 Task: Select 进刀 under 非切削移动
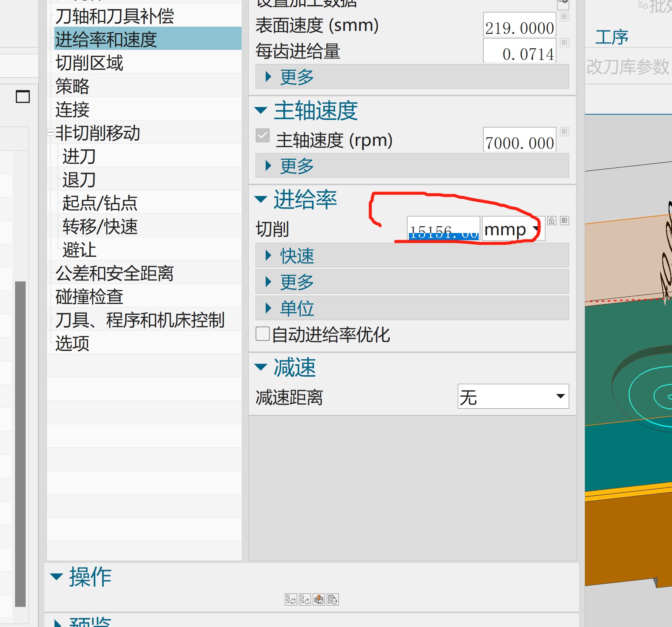[x=79, y=156]
